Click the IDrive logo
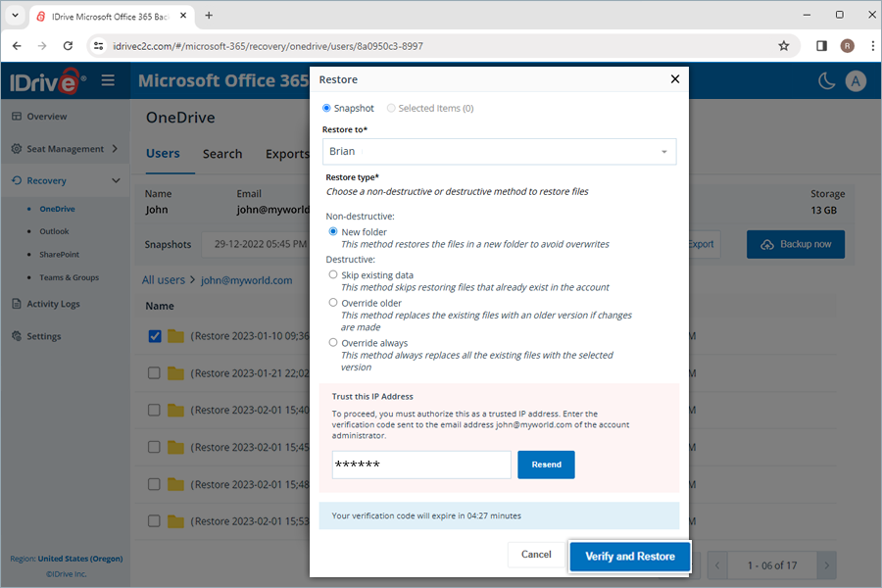This screenshot has height=588, width=882. [46, 81]
